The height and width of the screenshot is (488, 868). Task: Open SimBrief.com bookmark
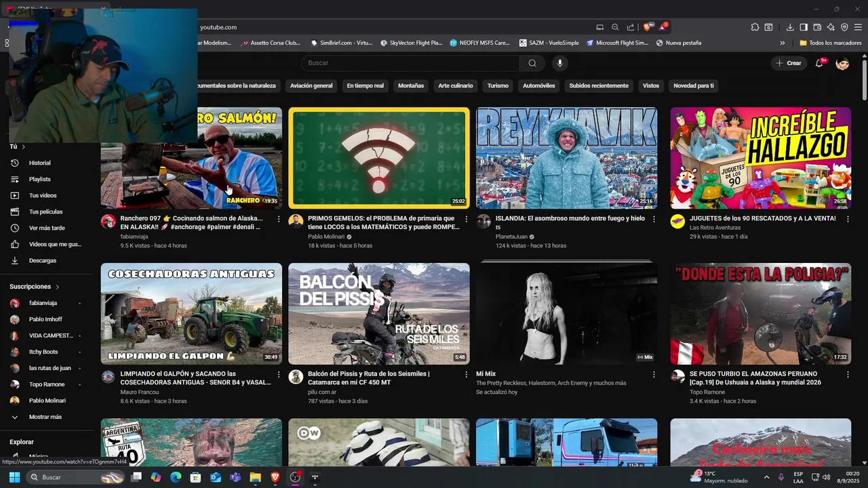pyautogui.click(x=342, y=43)
